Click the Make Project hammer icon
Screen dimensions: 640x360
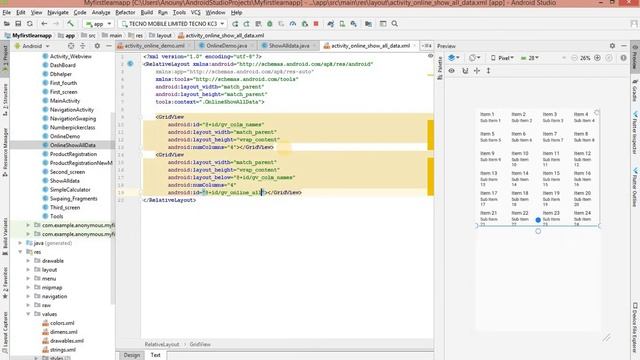point(71,24)
